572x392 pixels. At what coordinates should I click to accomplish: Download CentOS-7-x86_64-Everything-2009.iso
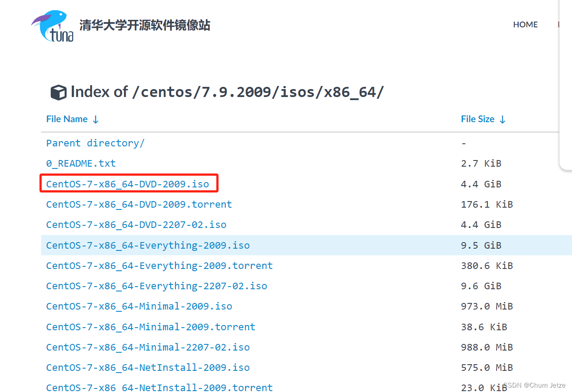148,245
